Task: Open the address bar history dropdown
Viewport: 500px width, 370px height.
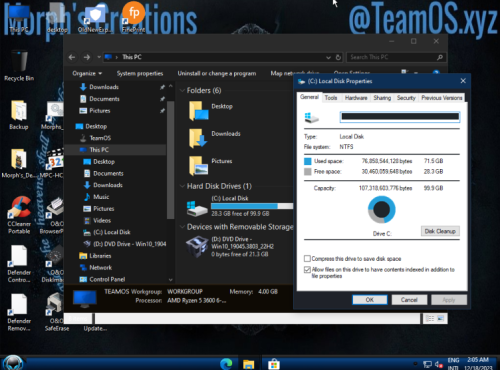Action: [328, 57]
